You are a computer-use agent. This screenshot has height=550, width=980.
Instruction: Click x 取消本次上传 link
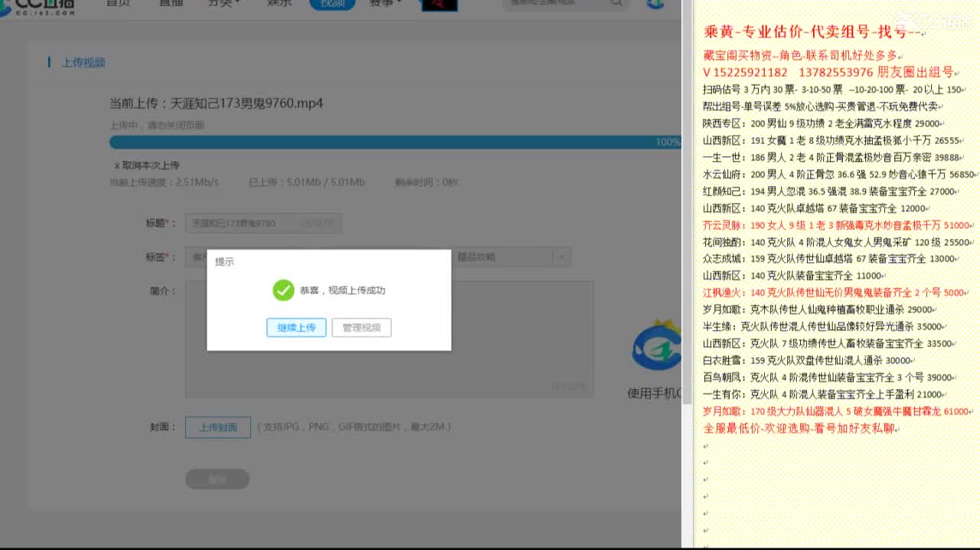[x=147, y=165]
